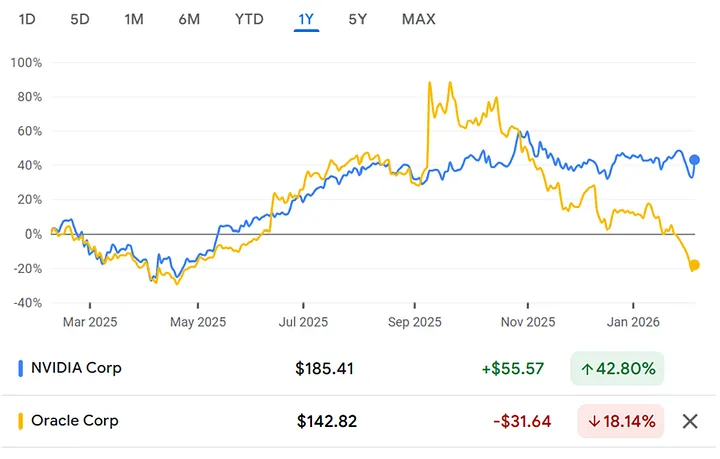Image resolution: width=720 pixels, height=459 pixels.
Task: Change range to 5Y
Action: coord(357,19)
